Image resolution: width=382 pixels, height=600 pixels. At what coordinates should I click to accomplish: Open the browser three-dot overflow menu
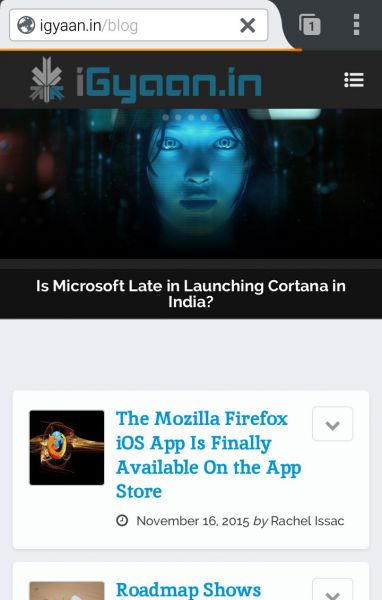(356, 24)
